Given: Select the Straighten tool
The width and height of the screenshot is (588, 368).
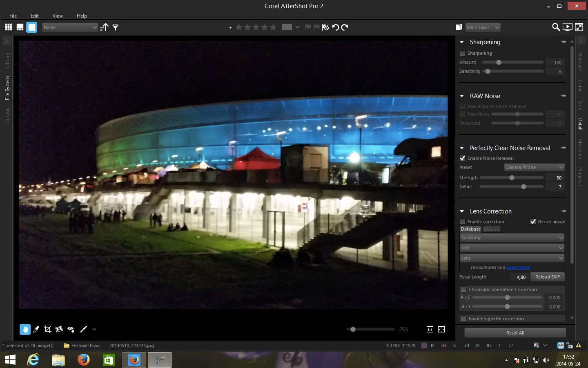Looking at the screenshot, I should point(59,329).
